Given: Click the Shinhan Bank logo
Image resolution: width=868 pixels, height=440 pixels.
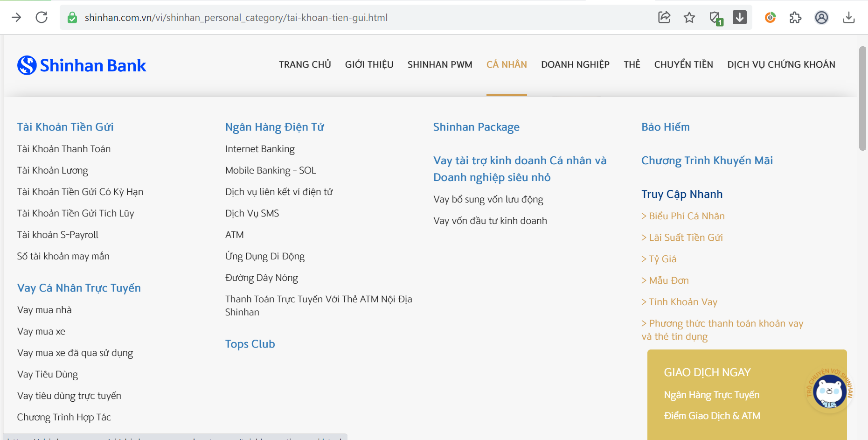Looking at the screenshot, I should coord(82,65).
